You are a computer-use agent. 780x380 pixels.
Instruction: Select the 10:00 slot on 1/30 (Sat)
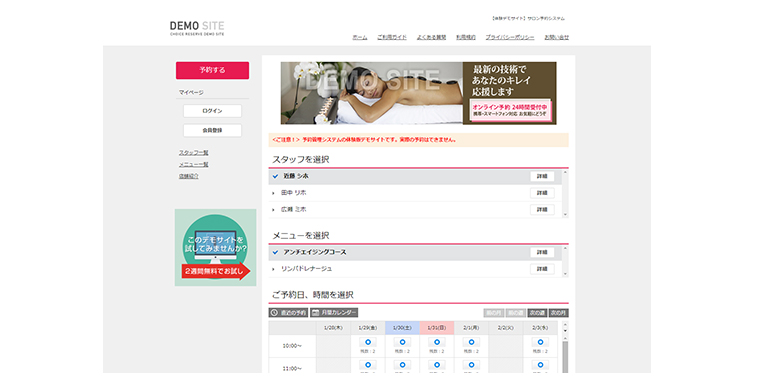coord(402,342)
